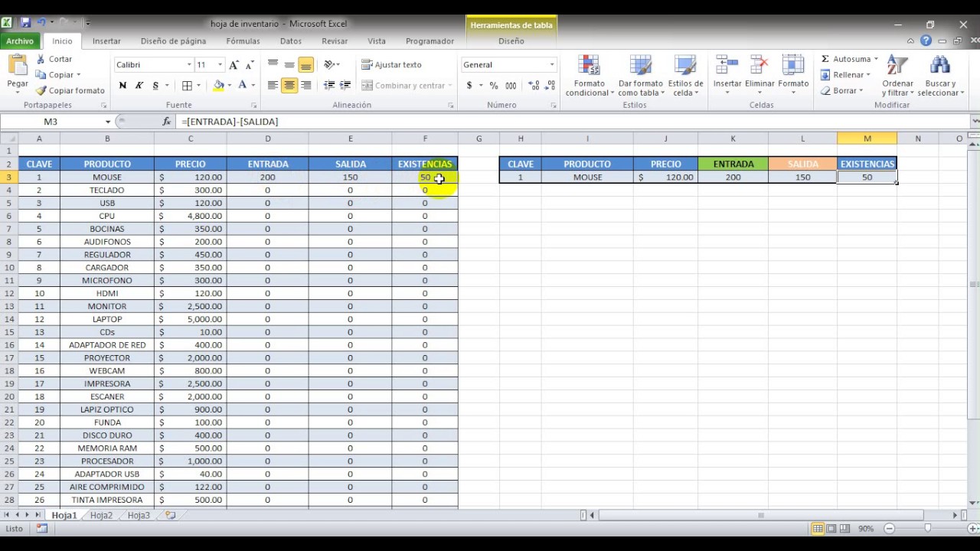Open Formato condicional menu
This screenshot has width=980, height=551.
(x=590, y=76)
